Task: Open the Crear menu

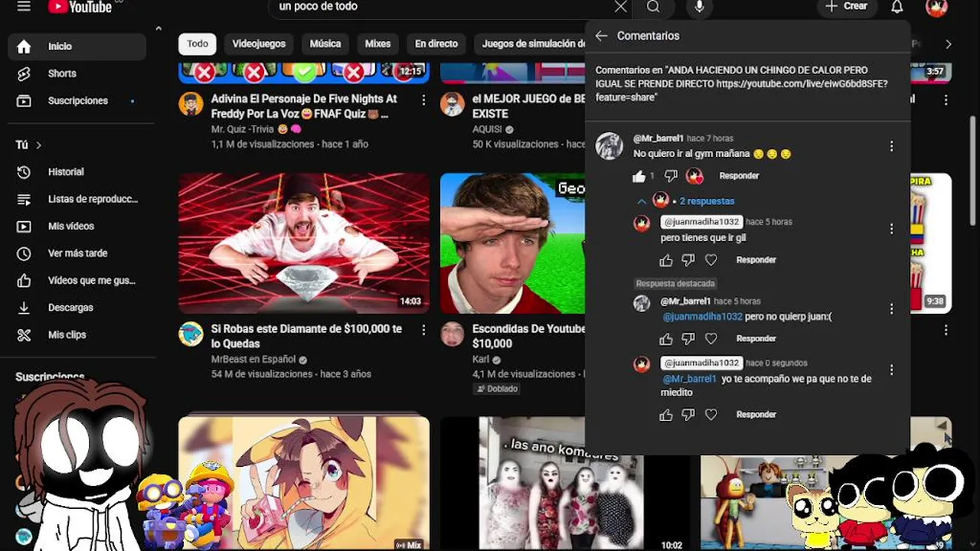Action: 846,6
